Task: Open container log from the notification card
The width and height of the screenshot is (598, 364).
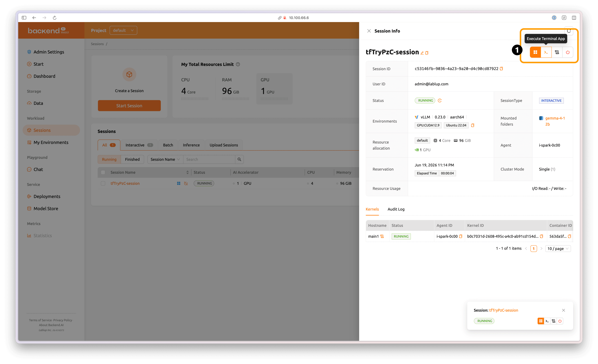Action: click(x=554, y=321)
